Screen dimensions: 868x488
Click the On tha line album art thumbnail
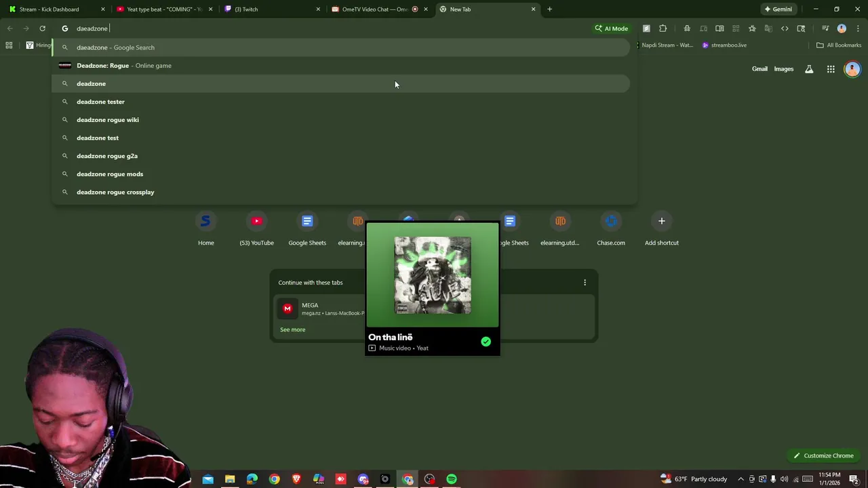coord(433,275)
